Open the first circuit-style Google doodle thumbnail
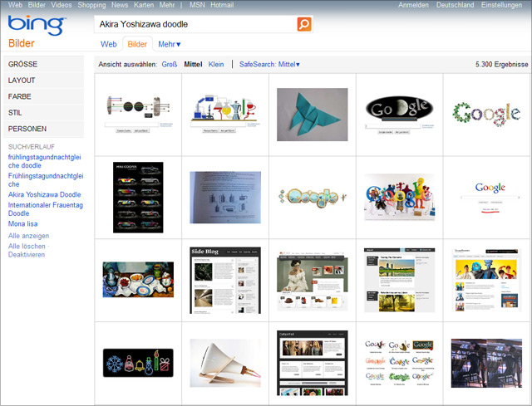532x406 pixels. (x=138, y=115)
